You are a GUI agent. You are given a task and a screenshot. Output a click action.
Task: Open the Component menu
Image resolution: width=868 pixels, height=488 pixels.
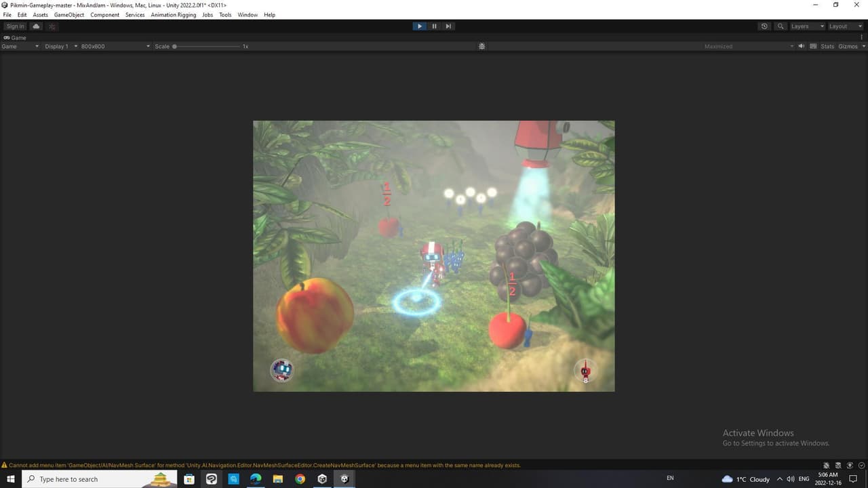click(x=105, y=15)
